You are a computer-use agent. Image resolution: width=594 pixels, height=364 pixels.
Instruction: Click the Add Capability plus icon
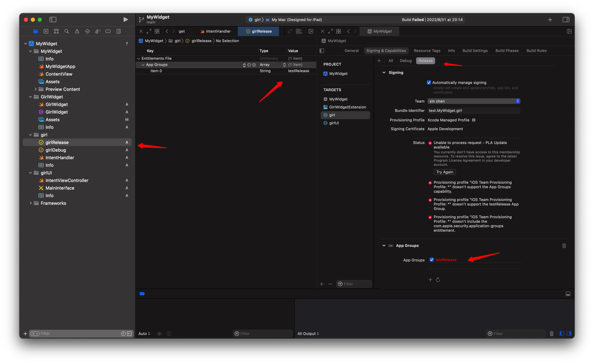point(379,61)
